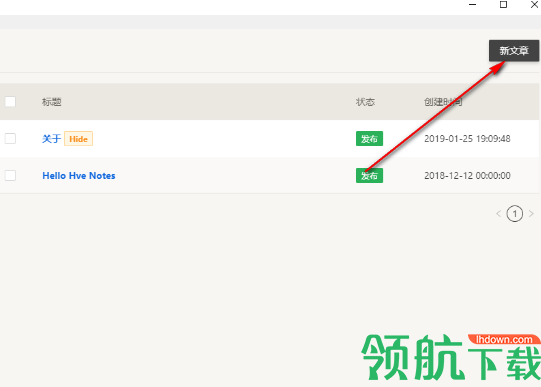Select date 2019-01-25 19:09:48
Viewport: 541px width, 387px height.
coord(467,139)
